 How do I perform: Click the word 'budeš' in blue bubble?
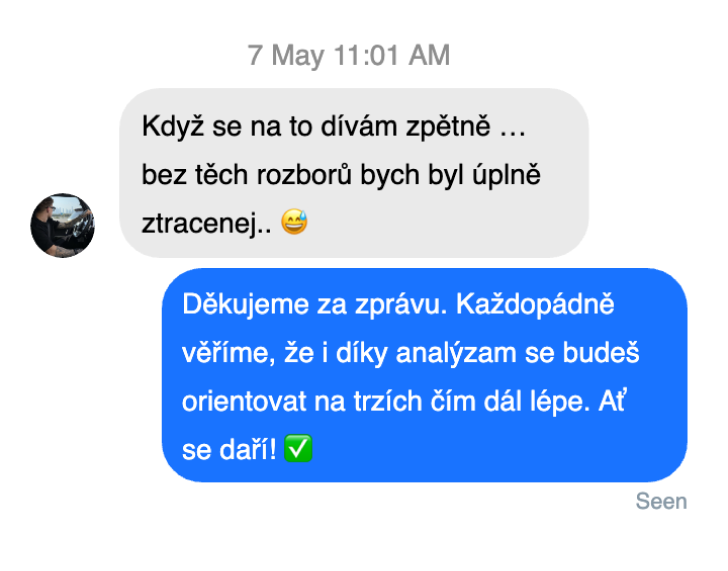tap(601, 353)
